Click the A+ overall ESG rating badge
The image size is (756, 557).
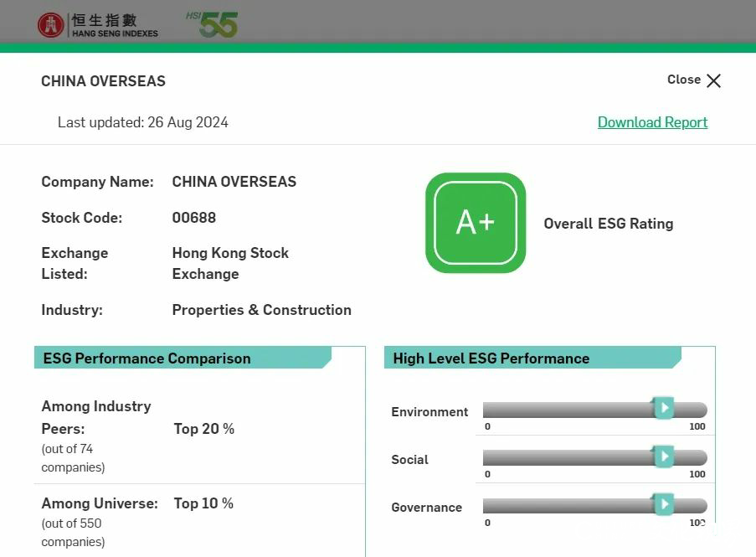pyautogui.click(x=476, y=223)
